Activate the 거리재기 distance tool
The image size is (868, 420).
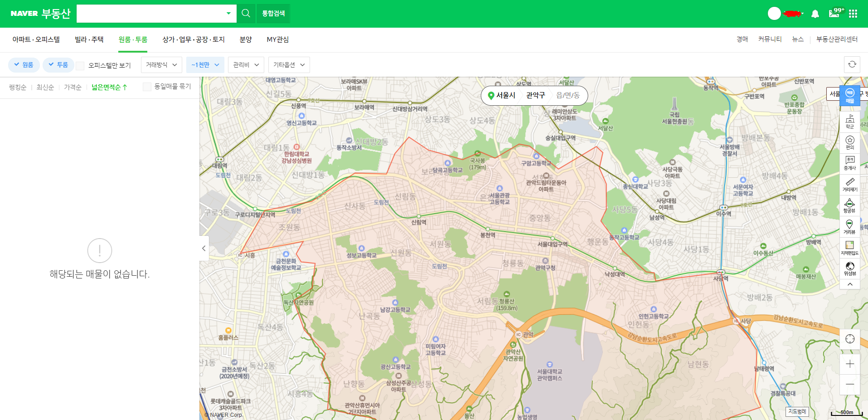tap(850, 185)
